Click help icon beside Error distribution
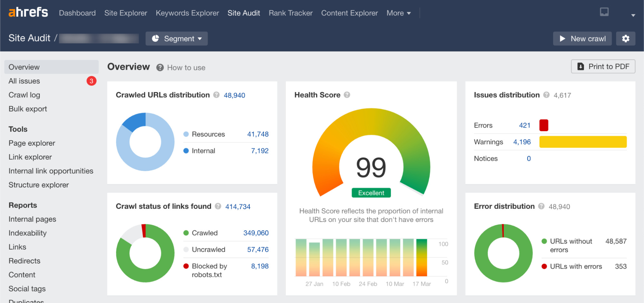Screen dimensions: 644x303 coord(541,206)
